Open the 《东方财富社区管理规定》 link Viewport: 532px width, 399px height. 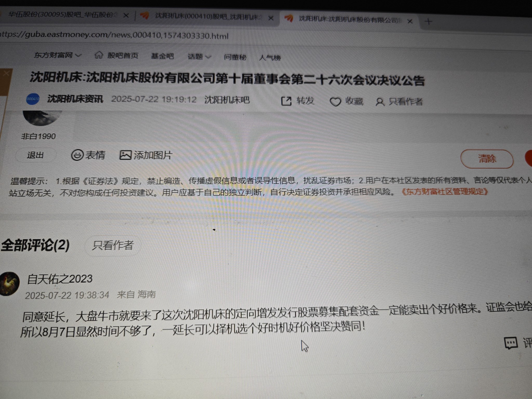click(444, 192)
